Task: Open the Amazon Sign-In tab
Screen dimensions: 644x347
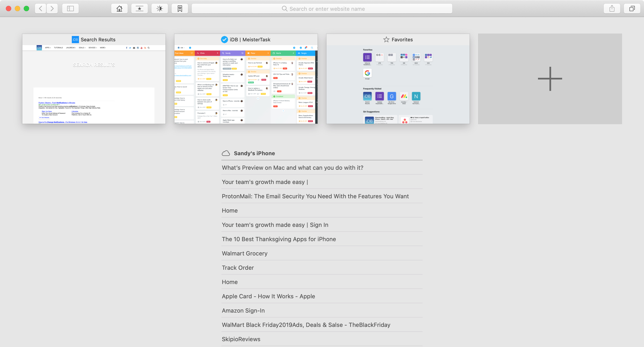Action: click(x=322, y=311)
